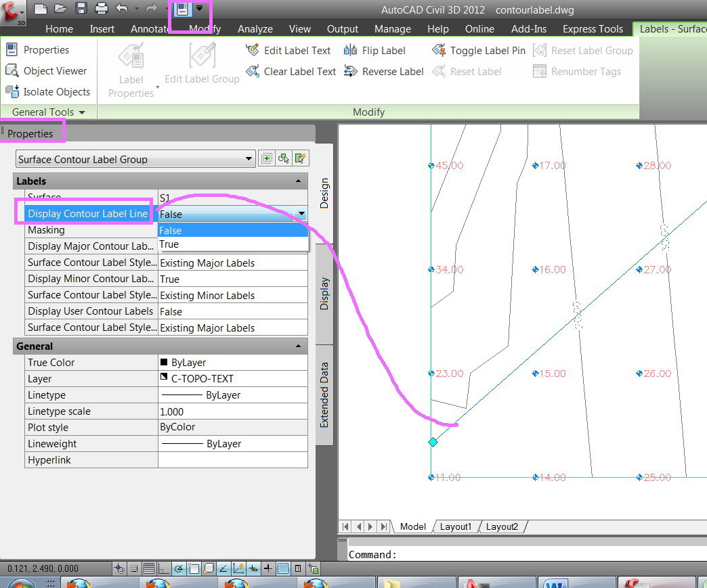
Task: Click Quick Select icon in Properties palette
Action: (x=301, y=159)
